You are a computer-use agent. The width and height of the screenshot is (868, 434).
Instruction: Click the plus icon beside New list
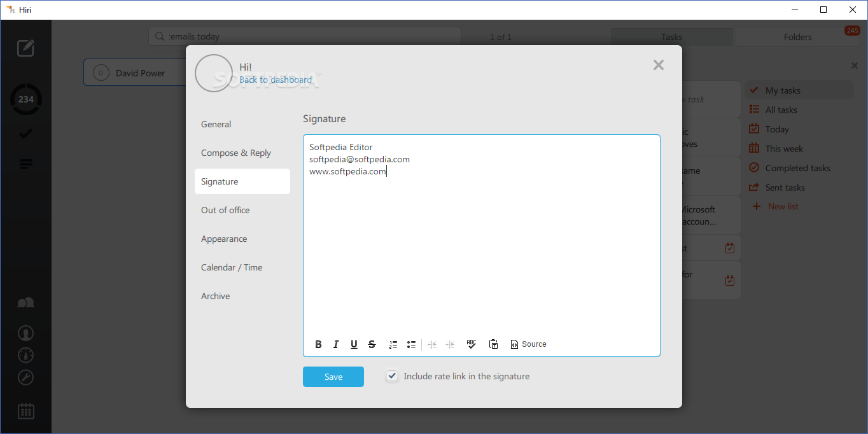756,206
